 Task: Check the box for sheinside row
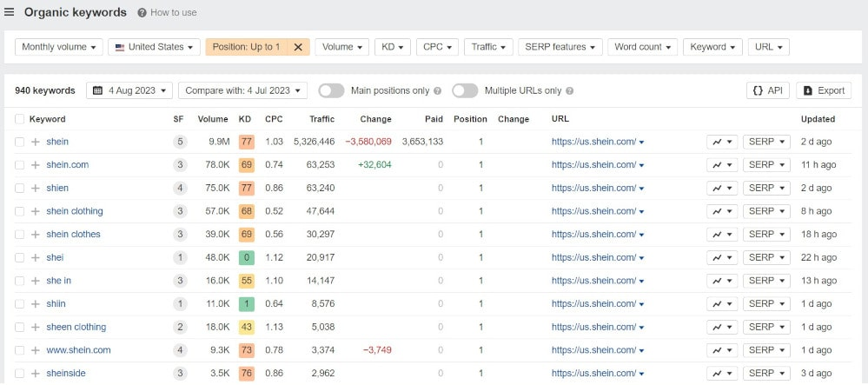[x=20, y=374]
